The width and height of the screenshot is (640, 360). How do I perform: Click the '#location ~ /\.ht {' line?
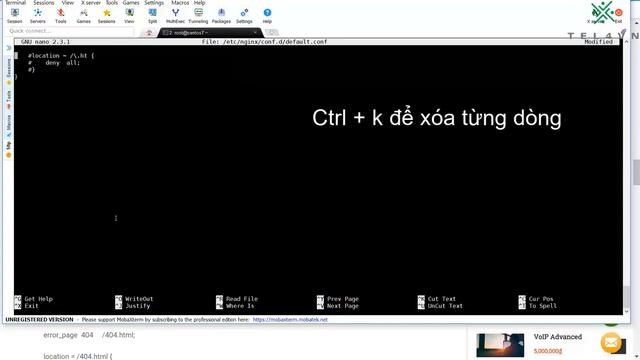[x=61, y=56]
